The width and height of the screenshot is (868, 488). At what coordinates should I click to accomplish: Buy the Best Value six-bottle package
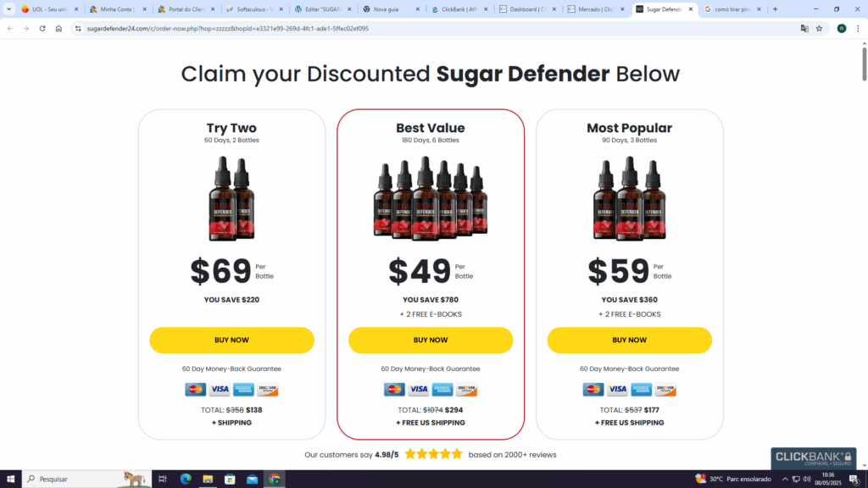(430, 341)
